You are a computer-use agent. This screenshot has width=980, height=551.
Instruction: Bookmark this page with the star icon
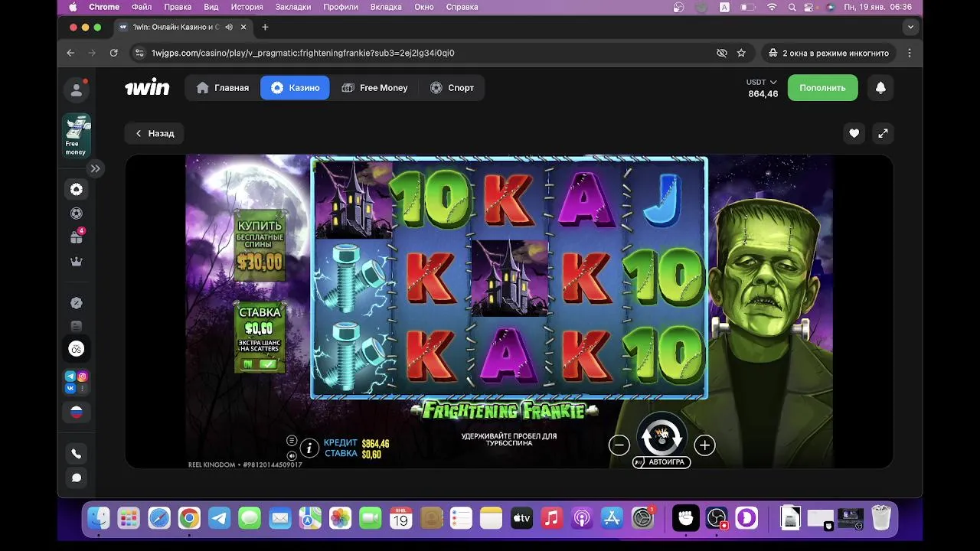(741, 53)
